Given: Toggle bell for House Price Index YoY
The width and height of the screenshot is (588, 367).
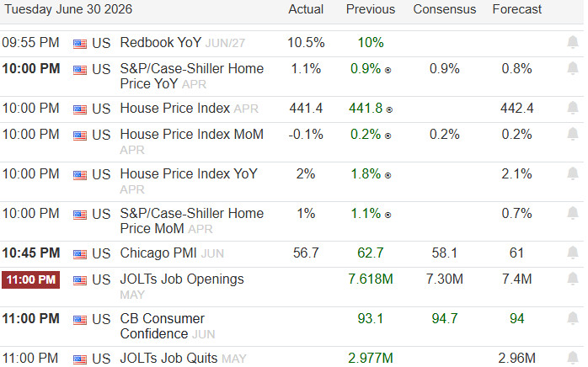Looking at the screenshot, I should tap(573, 174).
